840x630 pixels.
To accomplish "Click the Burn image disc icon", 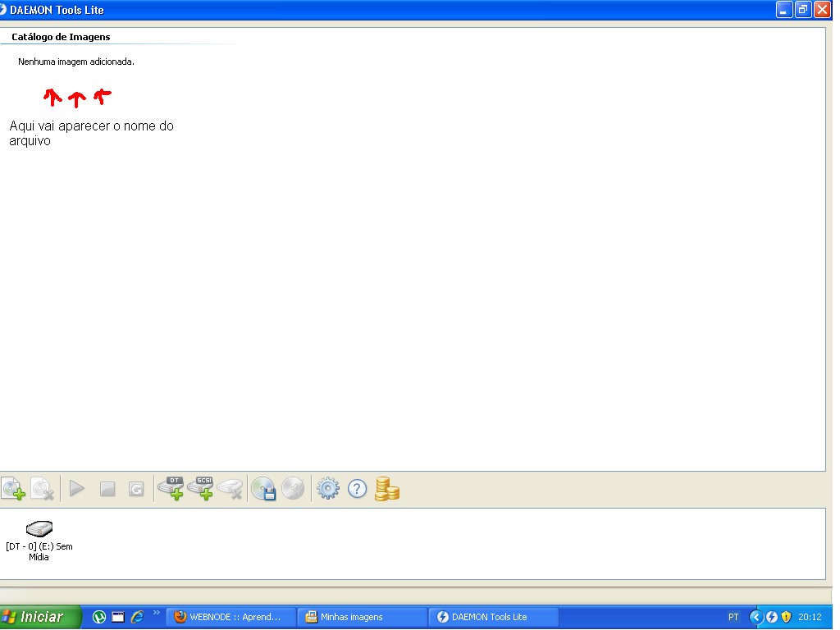I will point(293,489).
